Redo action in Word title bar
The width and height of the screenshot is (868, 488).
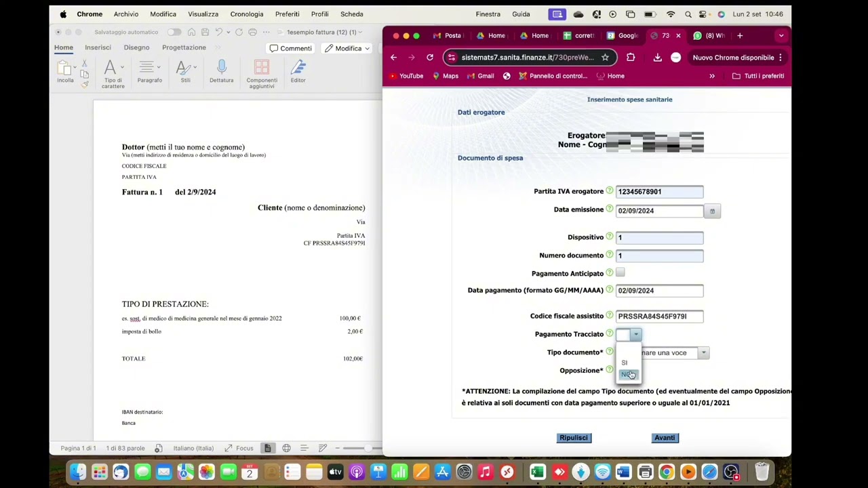point(239,32)
